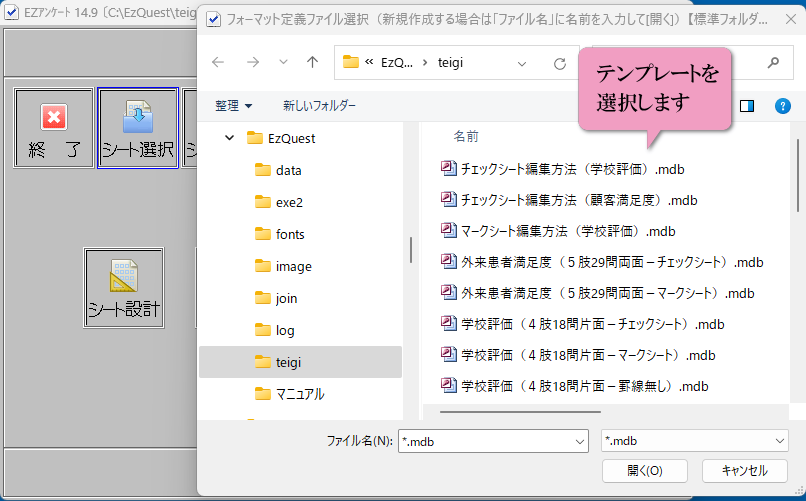Open the 整理 organize menu
Screen dimensions: 806x501
(234, 106)
